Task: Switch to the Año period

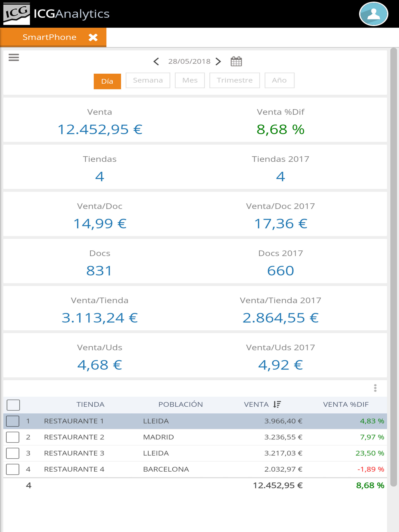Action: pyautogui.click(x=279, y=80)
